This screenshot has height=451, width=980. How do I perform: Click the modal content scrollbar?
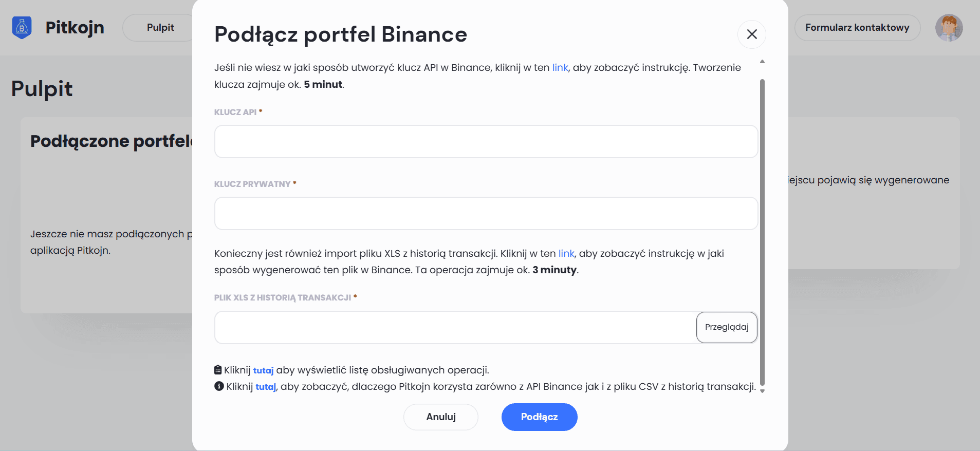762,226
